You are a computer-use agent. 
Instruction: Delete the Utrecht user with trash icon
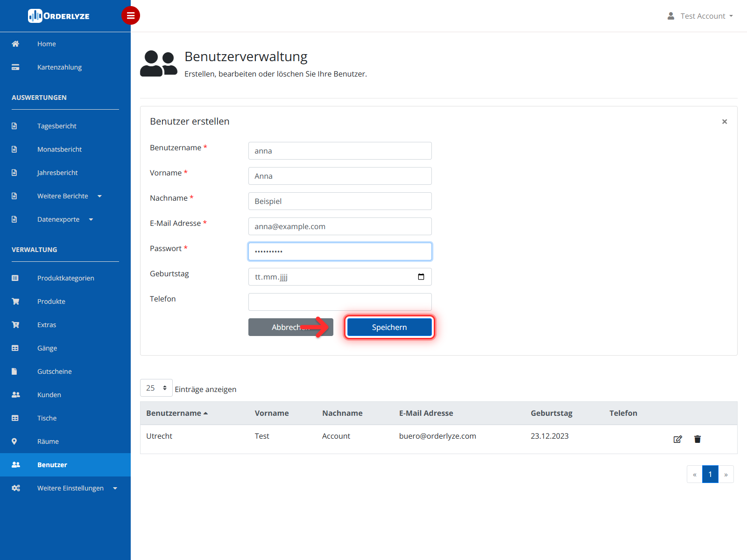[698, 439]
